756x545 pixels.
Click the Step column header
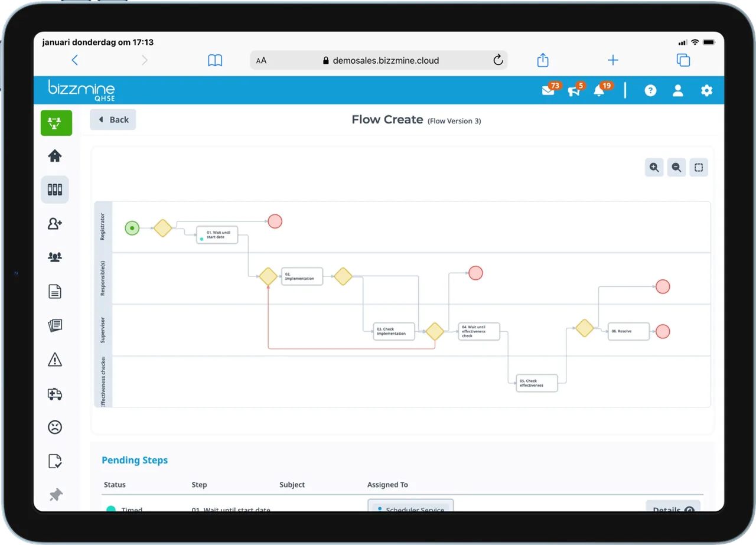click(x=199, y=485)
